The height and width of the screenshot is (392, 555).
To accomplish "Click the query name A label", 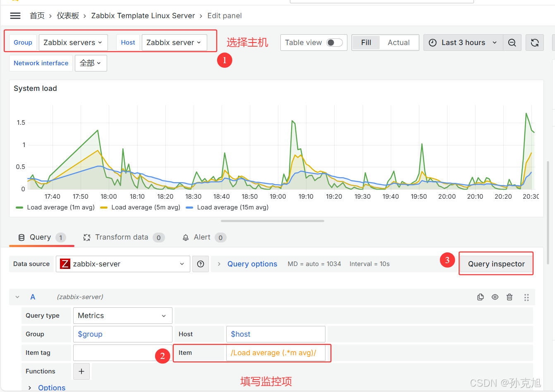I will (x=33, y=297).
